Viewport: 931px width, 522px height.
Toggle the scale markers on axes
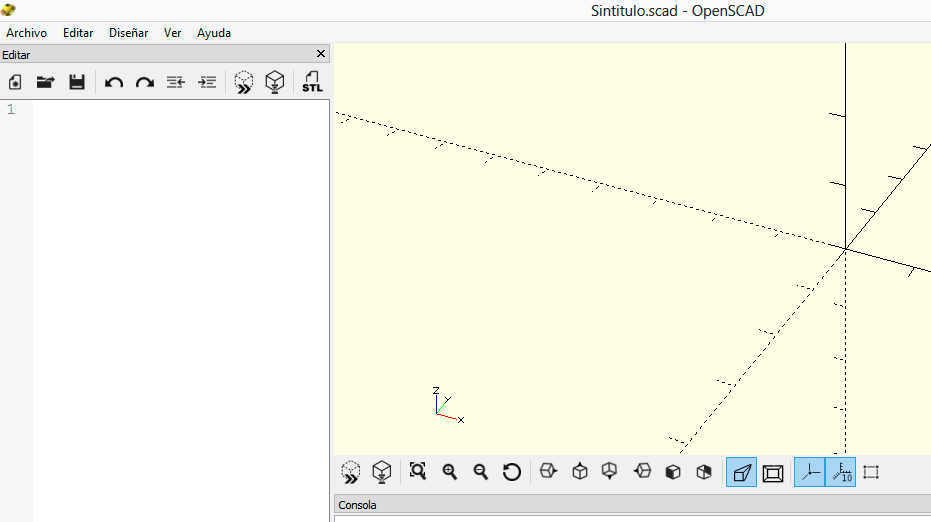[841, 471]
